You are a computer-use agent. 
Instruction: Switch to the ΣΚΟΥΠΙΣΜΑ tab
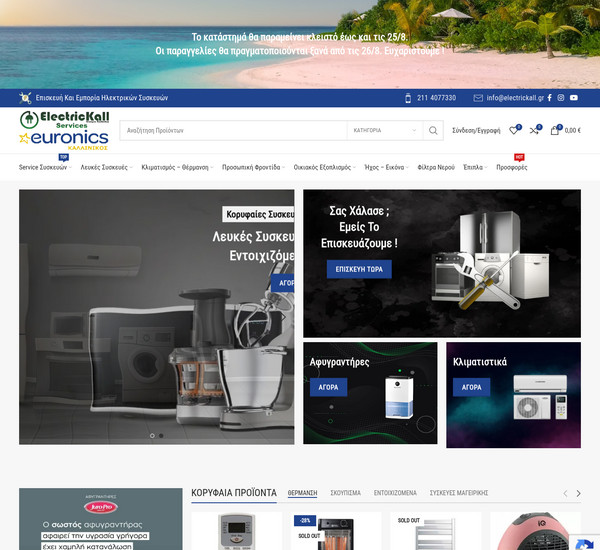[346, 493]
